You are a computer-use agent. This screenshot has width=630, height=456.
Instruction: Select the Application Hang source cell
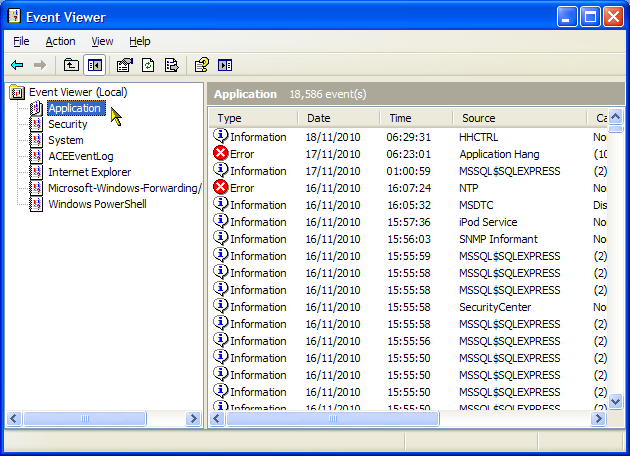click(499, 154)
